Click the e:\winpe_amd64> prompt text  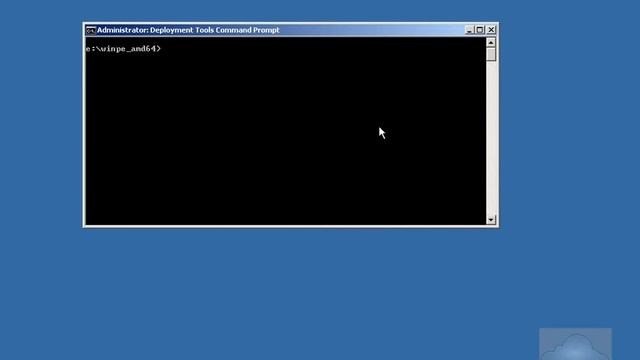tap(123, 49)
